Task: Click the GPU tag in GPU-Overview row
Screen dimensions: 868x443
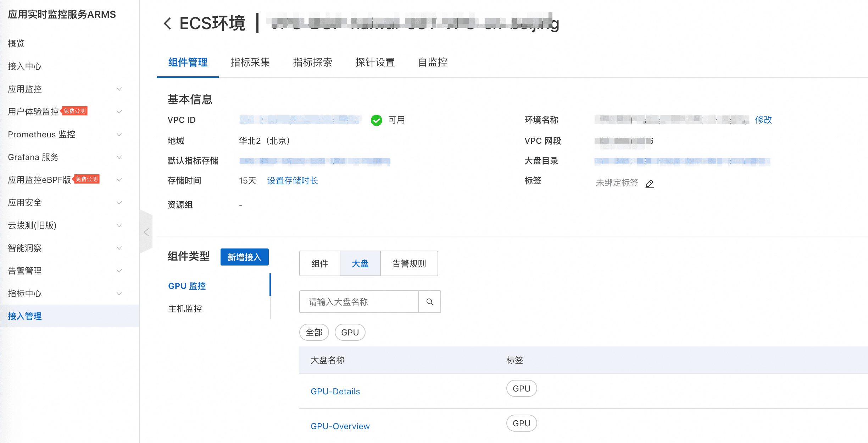Action: (521, 423)
